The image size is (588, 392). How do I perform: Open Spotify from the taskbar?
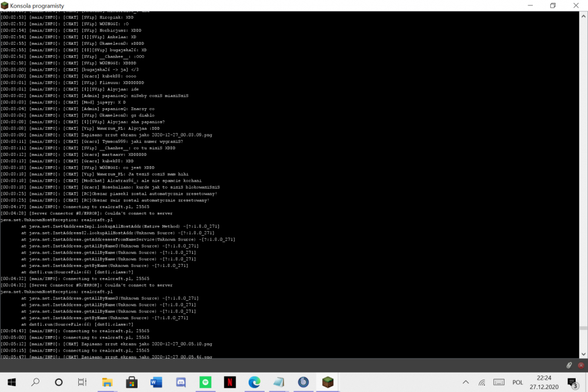pyautogui.click(x=205, y=382)
